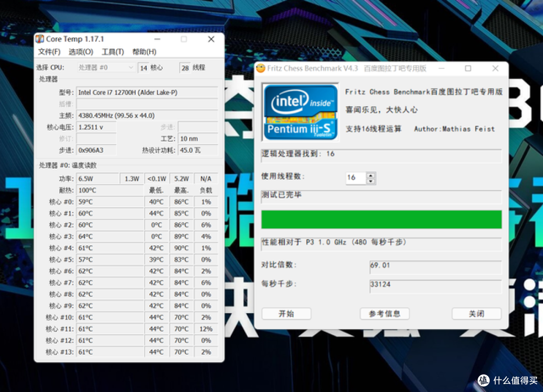Maximize the Fritz Chess Benchmark window
This screenshot has width=543, height=392.
(468, 68)
